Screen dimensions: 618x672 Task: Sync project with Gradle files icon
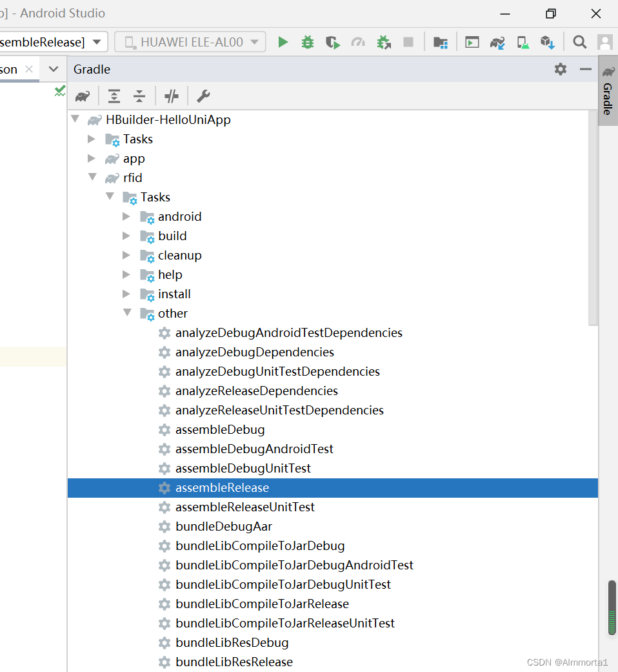tap(497, 43)
